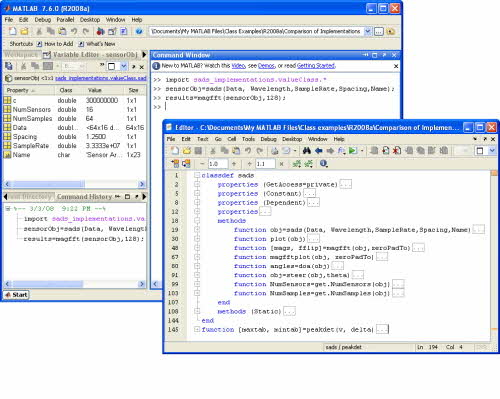
Task: Click the How to Add shortcut
Action: 55,44
